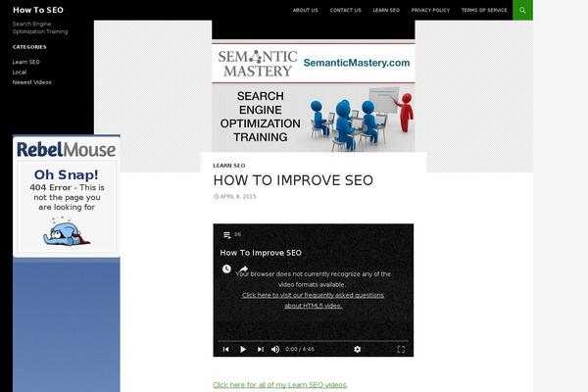588x392 pixels.
Task: Open the Contact Us menu item
Action: pyautogui.click(x=345, y=10)
